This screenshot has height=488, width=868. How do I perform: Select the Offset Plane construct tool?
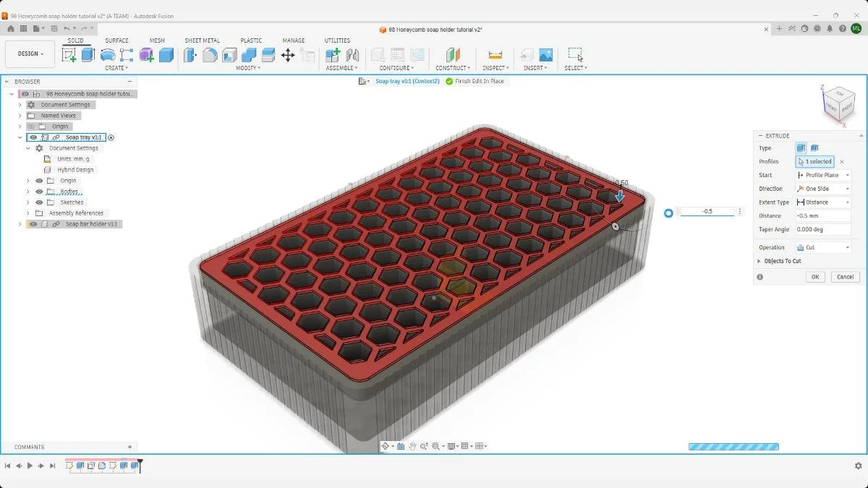[x=452, y=55]
